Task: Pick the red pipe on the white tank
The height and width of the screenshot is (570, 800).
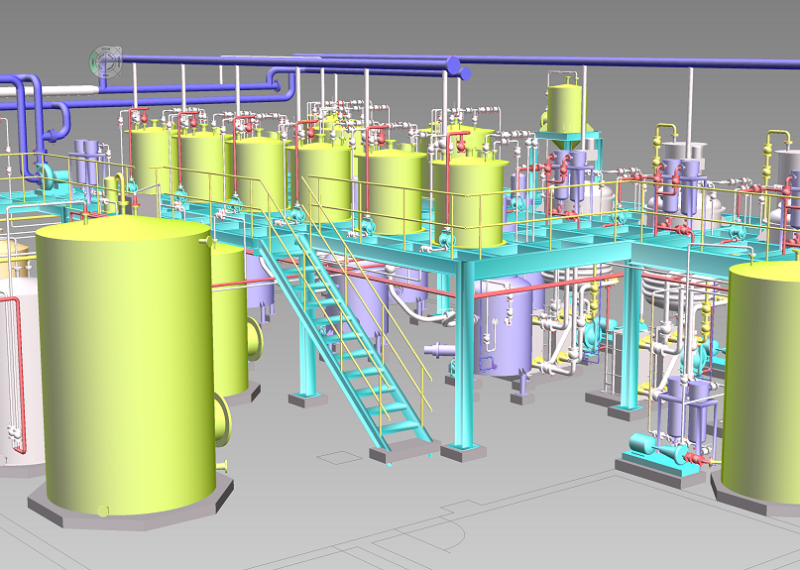Action: [15, 370]
